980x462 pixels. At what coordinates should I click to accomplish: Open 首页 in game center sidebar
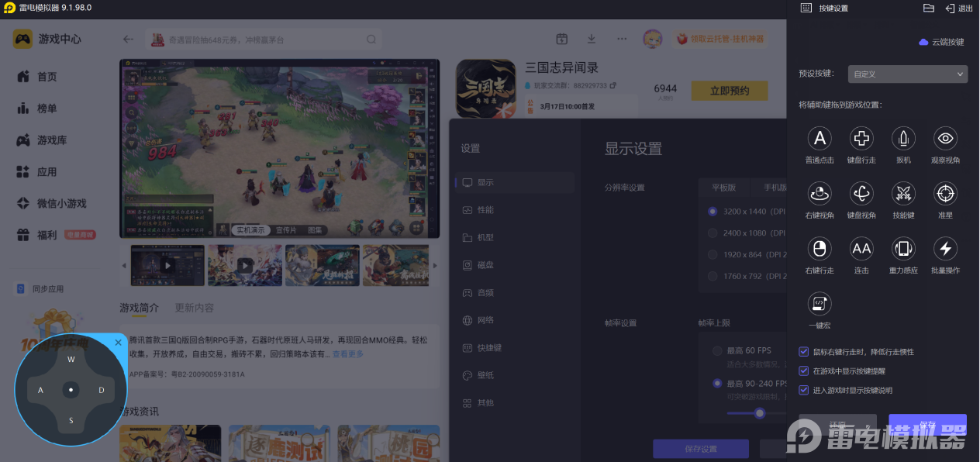point(37,77)
